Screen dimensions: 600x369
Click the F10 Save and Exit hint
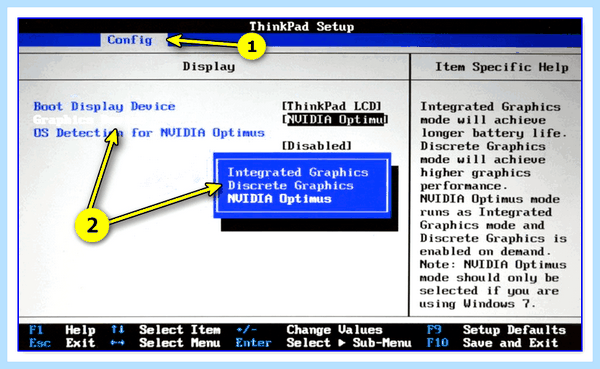[492, 343]
